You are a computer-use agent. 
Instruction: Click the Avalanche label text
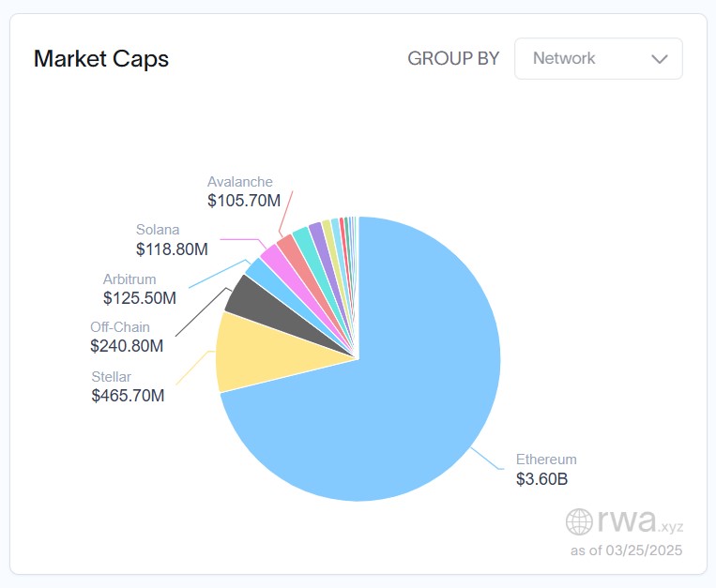[x=240, y=181]
